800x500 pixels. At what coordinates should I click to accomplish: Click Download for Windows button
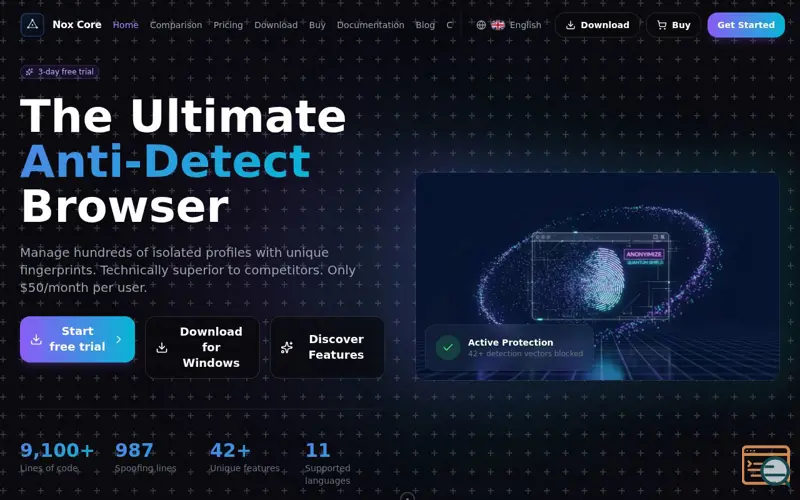[203, 347]
